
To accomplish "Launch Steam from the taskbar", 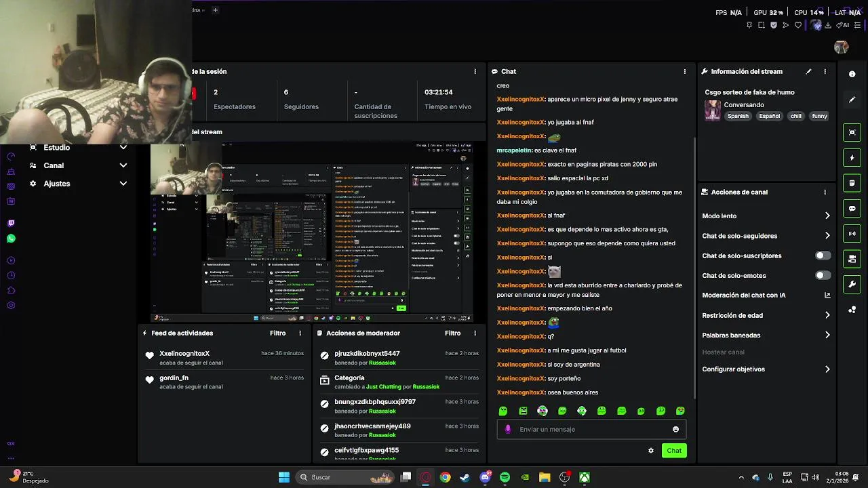I will pos(465,477).
